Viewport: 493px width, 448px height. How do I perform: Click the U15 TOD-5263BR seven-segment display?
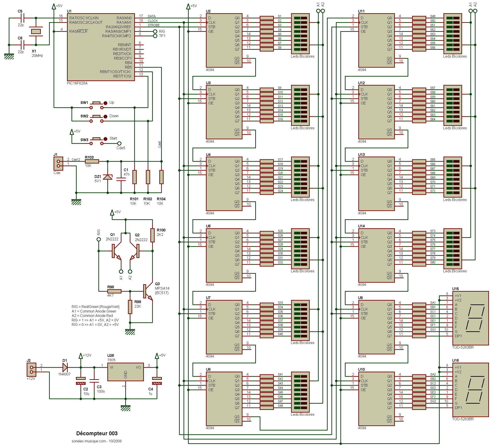(x=471, y=318)
